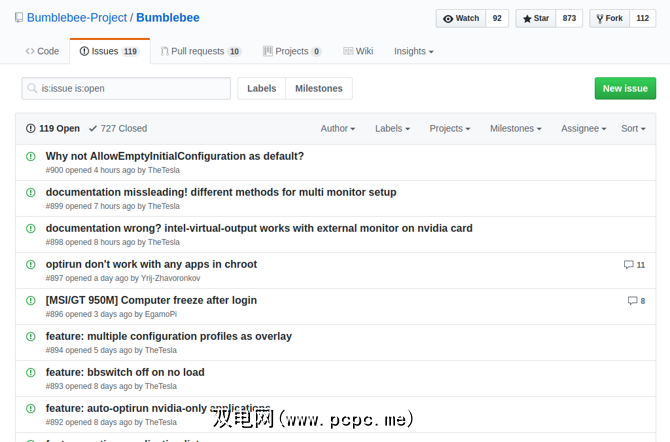Click the comment bubble icon on issue #897
670x442 pixels.
[628, 265]
